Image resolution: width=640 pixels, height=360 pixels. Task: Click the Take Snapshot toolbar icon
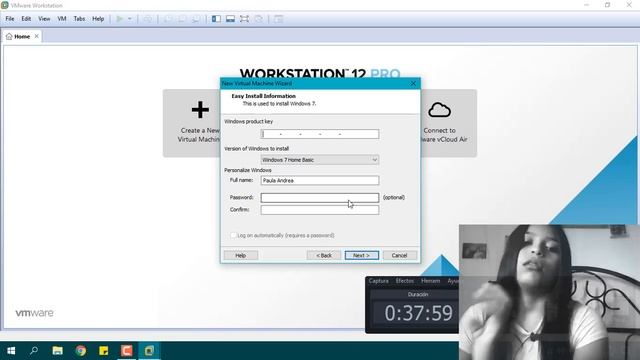(x=168, y=19)
